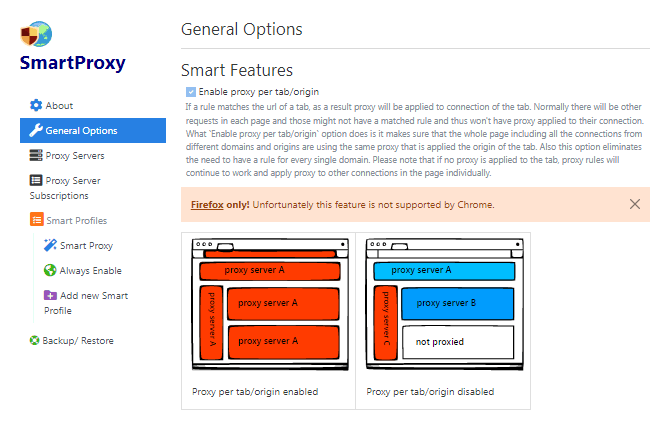The image size is (670, 430).
Task: Open the Backup/ Restore section
Action: (78, 340)
